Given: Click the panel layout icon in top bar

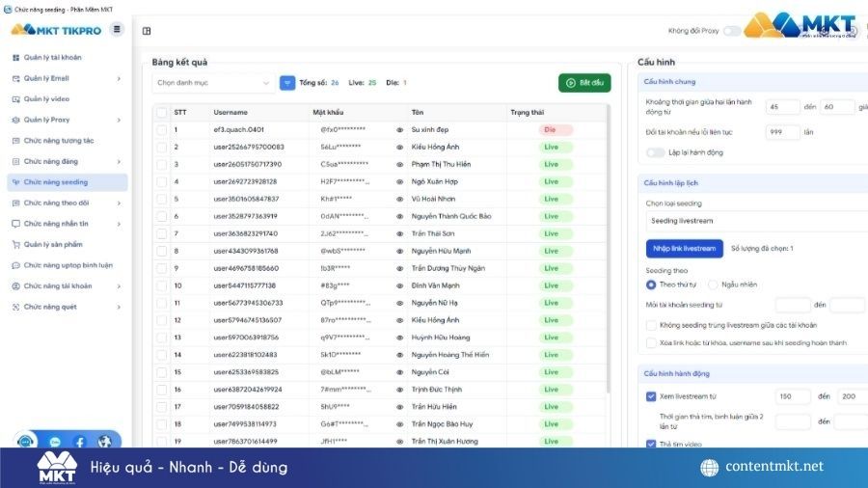Looking at the screenshot, I should pos(147,31).
